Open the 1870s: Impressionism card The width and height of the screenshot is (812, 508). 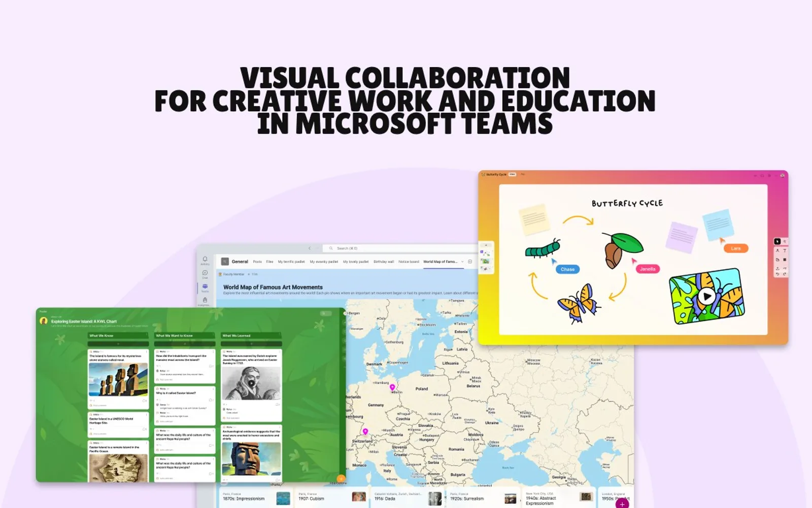[x=256, y=498]
